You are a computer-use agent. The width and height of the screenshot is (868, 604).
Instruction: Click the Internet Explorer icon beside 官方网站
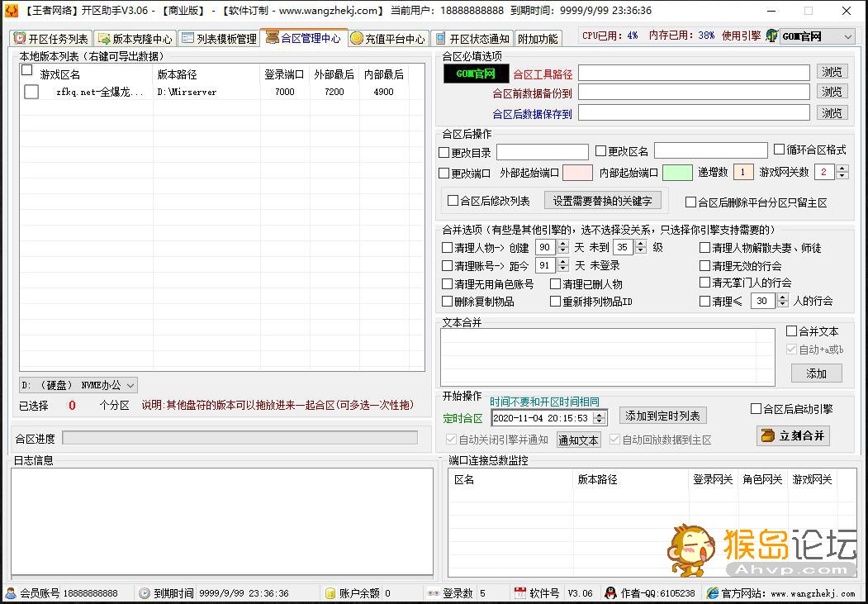click(713, 593)
